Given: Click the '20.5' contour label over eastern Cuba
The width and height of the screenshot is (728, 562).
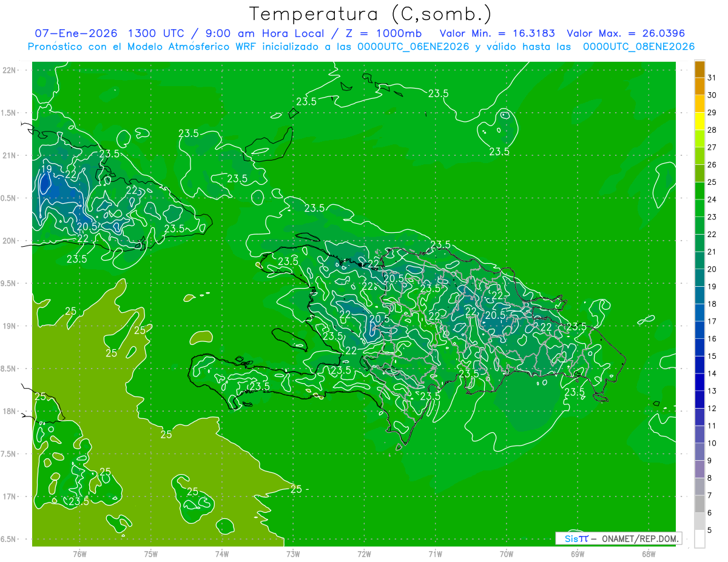Looking at the screenshot, I should 87,226.
